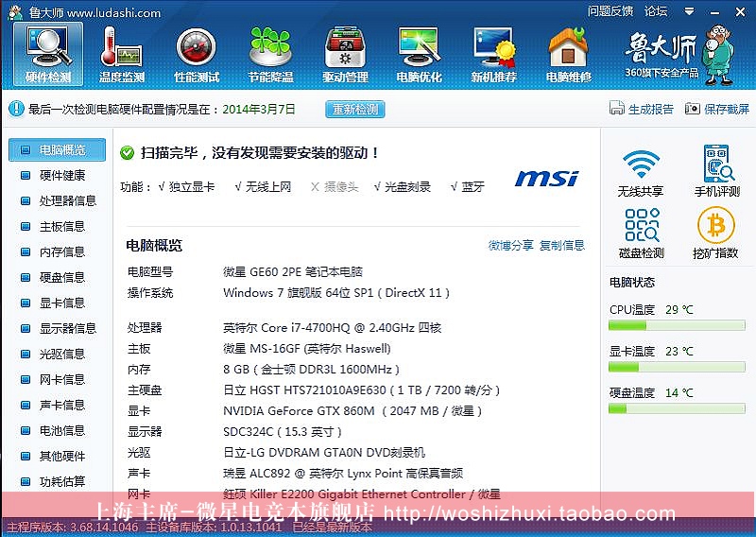Open 挖矿指数 bitcoin mining index
The image size is (756, 537).
coord(715,234)
